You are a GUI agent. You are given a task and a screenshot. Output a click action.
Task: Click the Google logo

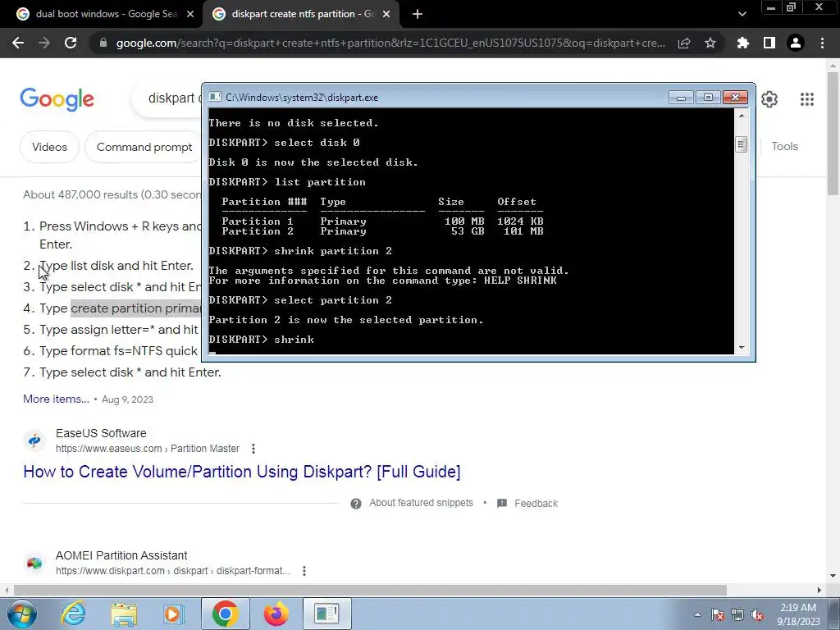(57, 99)
